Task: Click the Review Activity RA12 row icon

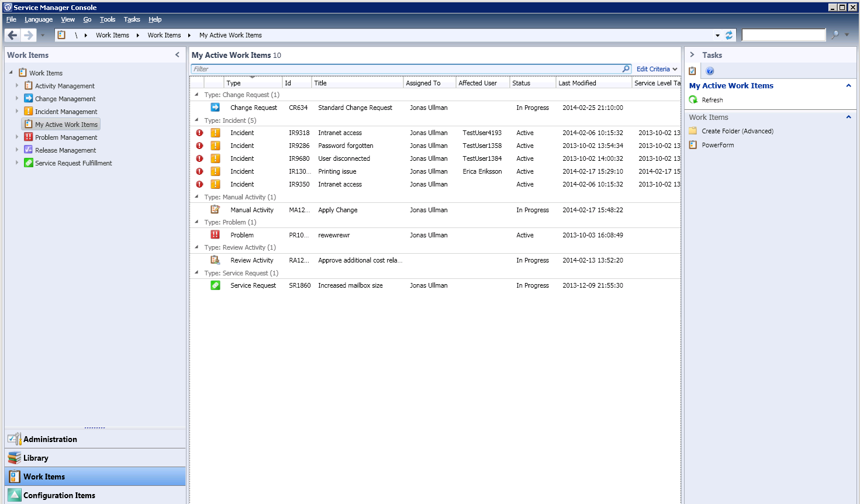Action: point(215,260)
